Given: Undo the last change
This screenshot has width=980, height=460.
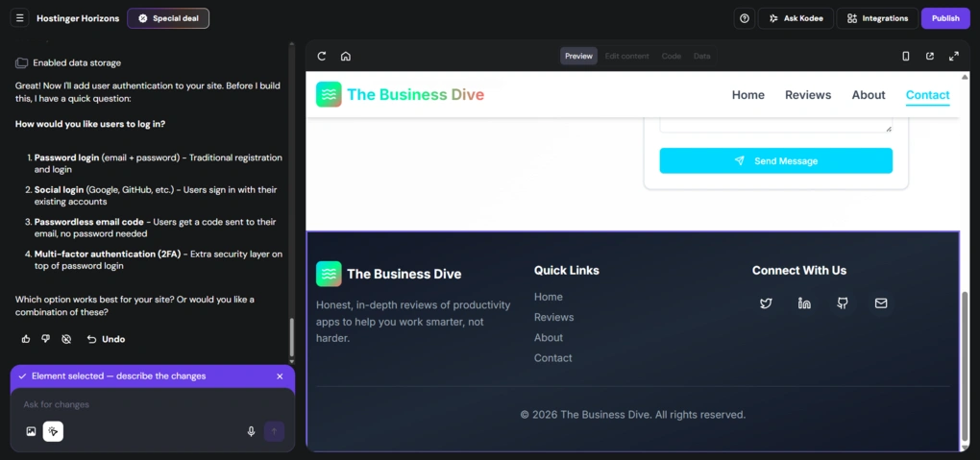Looking at the screenshot, I should 107,339.
